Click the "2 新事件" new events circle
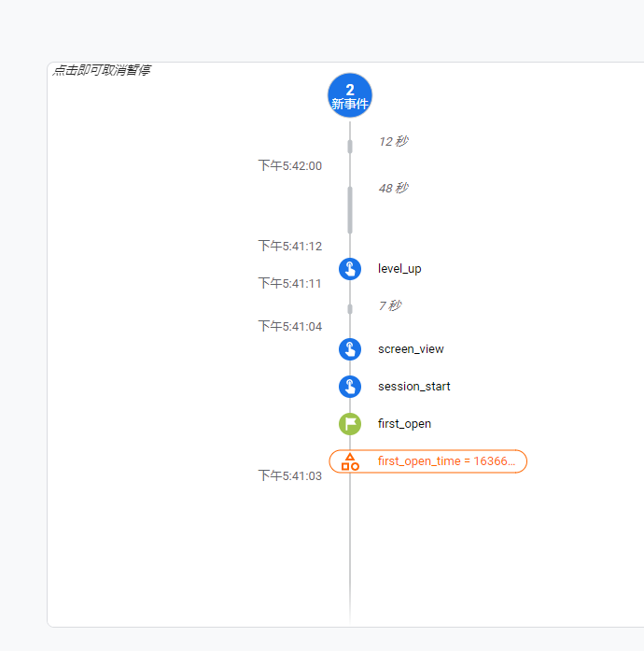This screenshot has height=651, width=644. pos(350,96)
